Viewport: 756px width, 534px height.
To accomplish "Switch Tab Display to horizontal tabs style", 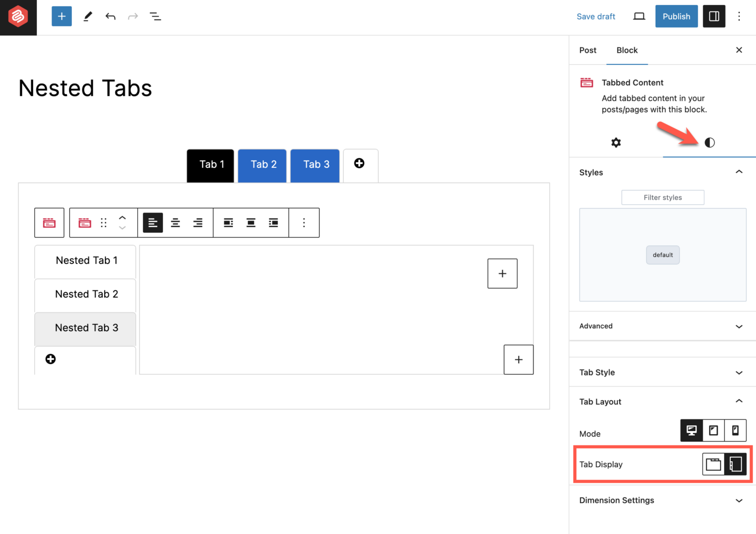I will pyautogui.click(x=713, y=464).
